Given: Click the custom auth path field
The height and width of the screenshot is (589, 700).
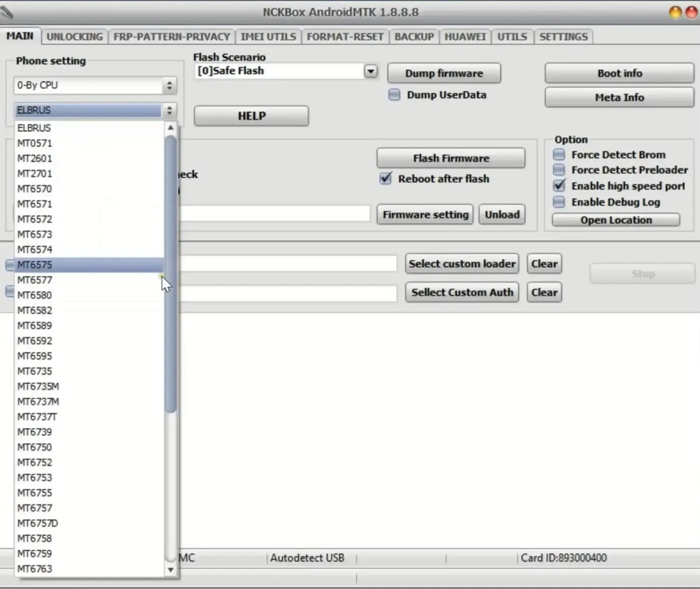Looking at the screenshot, I should pyautogui.click(x=288, y=293).
